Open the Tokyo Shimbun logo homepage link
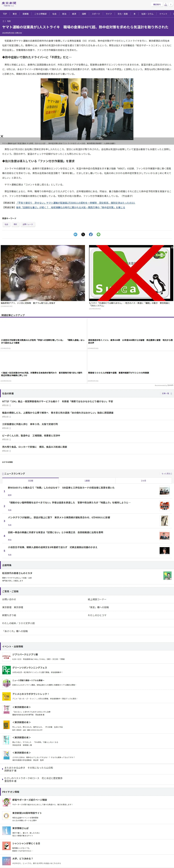 pos(9,4)
